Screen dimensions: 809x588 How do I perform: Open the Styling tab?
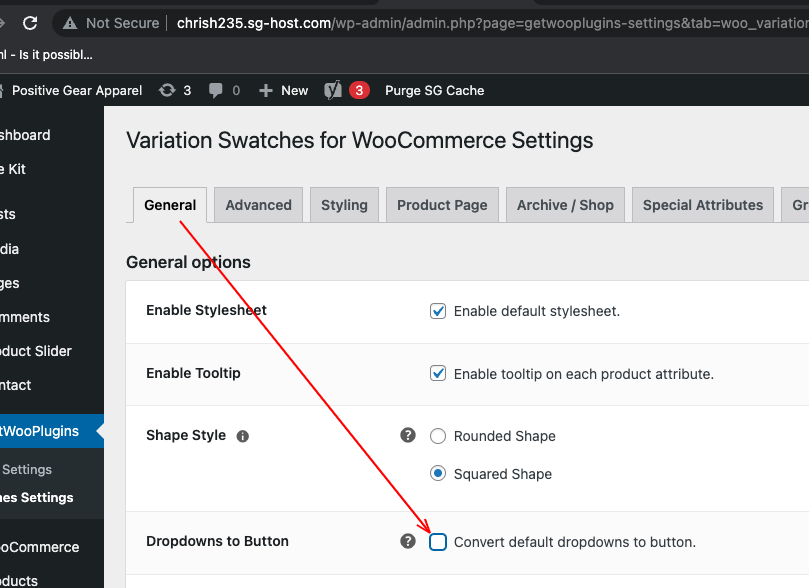click(x=344, y=205)
